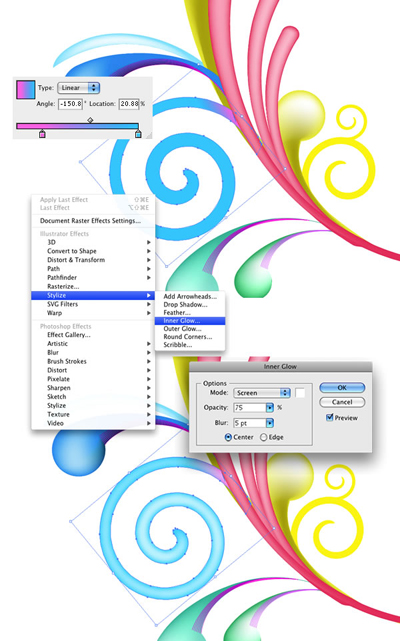Open Convert to Shape submenu
The height and width of the screenshot is (641, 400).
93,251
